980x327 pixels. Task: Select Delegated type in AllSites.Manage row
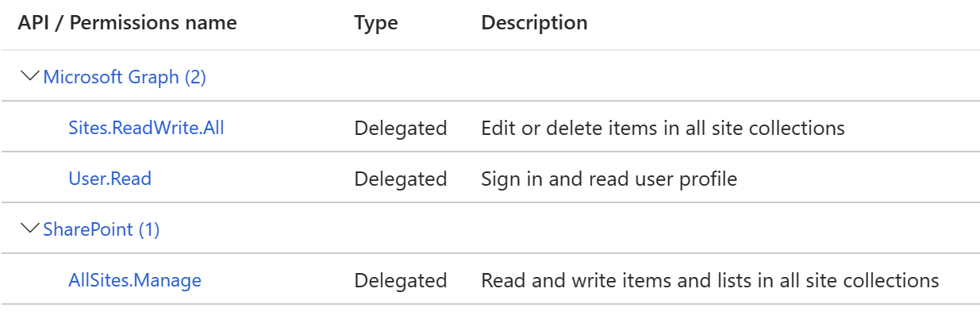click(x=401, y=280)
